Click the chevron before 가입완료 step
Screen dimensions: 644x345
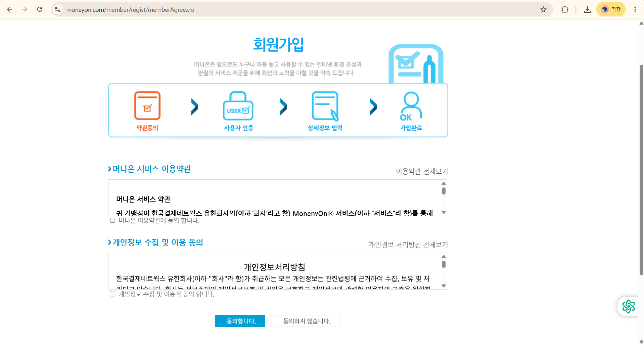click(x=373, y=107)
